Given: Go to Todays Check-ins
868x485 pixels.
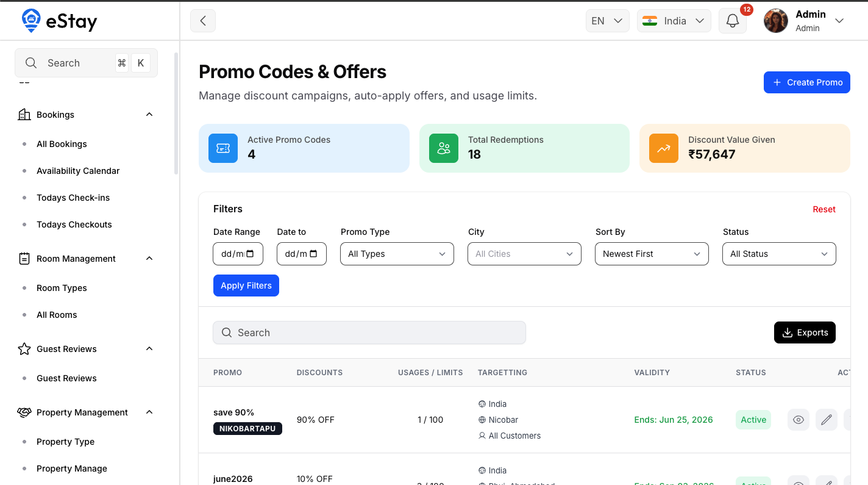Looking at the screenshot, I should tap(73, 198).
